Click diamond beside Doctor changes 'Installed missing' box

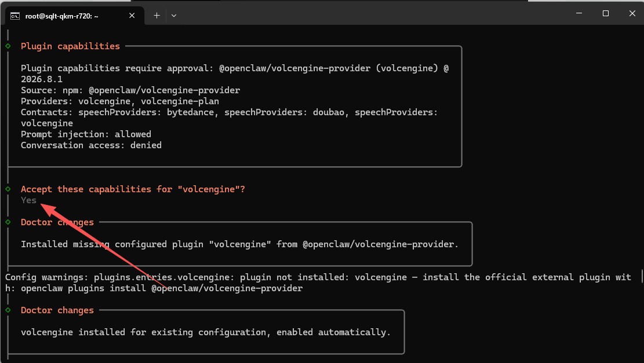(x=8, y=222)
